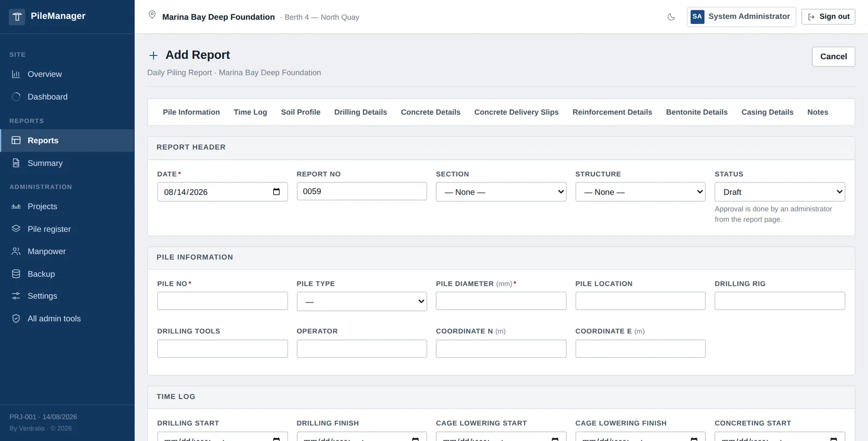Click the Summary document icon
The height and width of the screenshot is (441, 868).
click(16, 163)
